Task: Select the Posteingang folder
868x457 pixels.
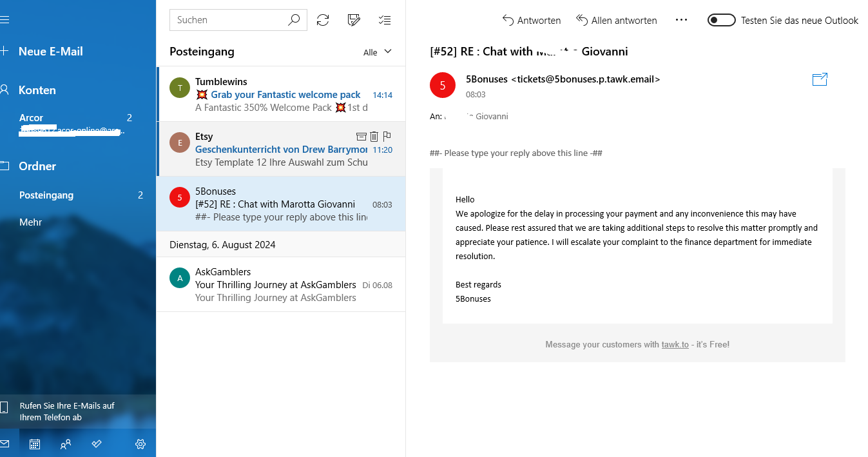Action: point(46,195)
